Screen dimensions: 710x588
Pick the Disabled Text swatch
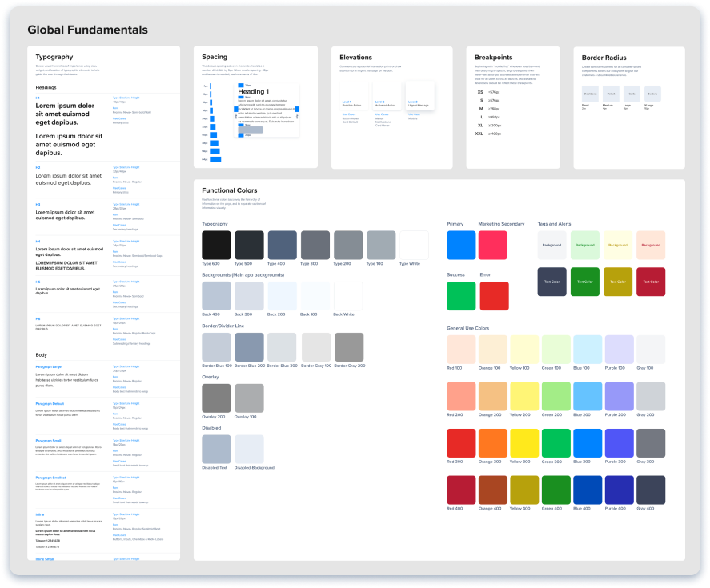(x=216, y=449)
